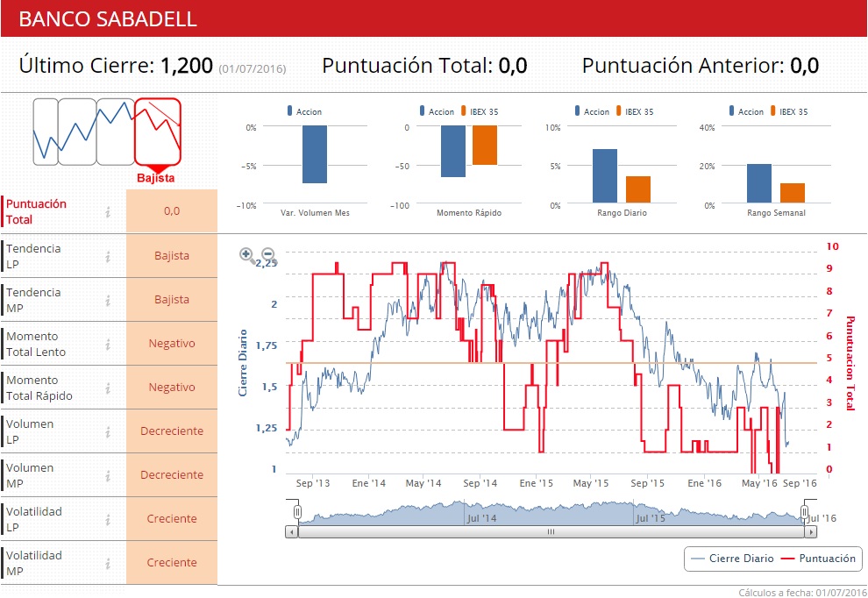Viewport: 868px width, 598px height.
Task: Click Decreciente value for Volumen MP
Action: point(172,474)
